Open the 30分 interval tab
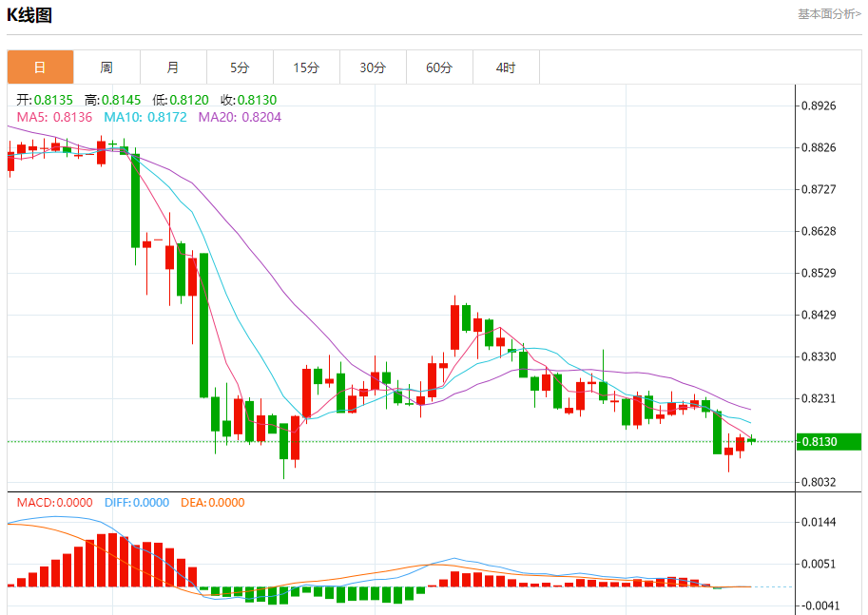 coord(373,67)
